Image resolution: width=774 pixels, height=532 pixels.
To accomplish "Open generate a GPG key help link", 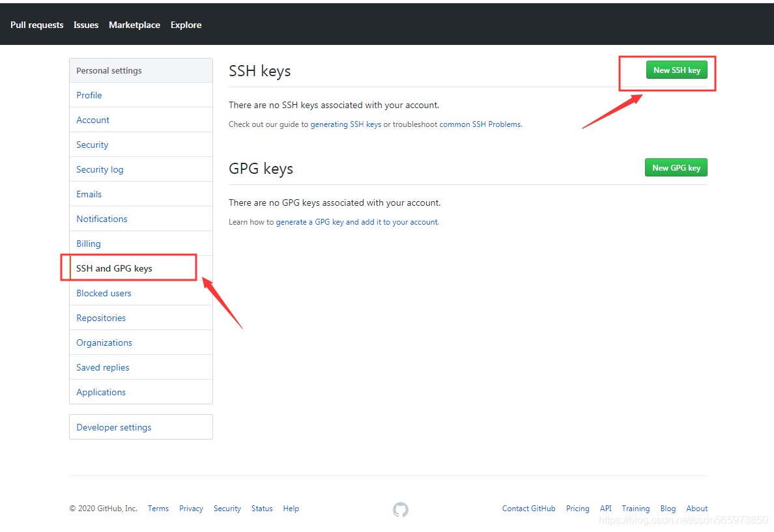I will pyautogui.click(x=357, y=222).
